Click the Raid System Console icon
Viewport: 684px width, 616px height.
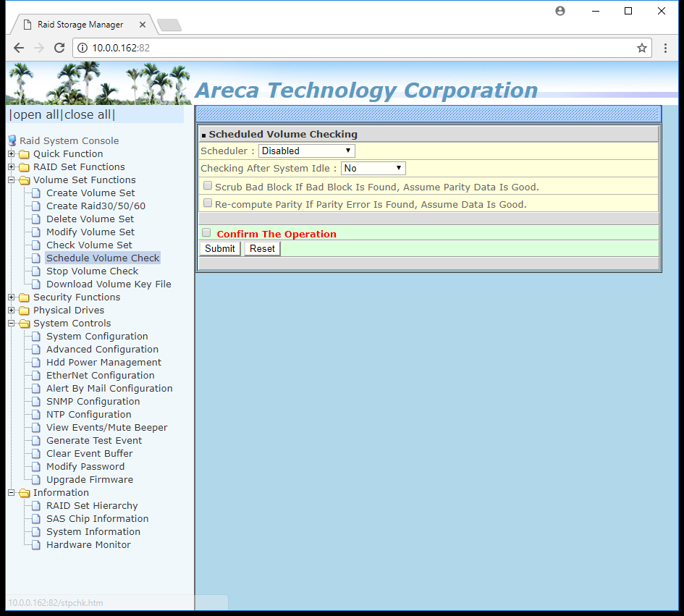12,140
